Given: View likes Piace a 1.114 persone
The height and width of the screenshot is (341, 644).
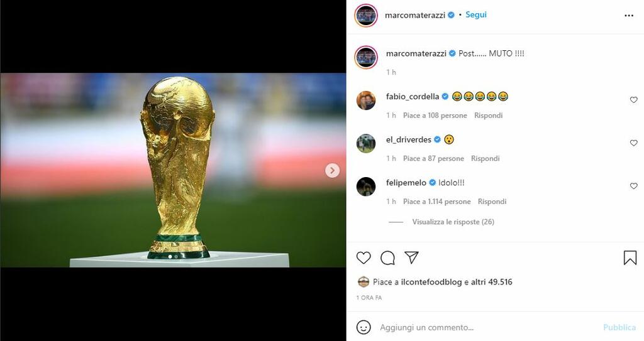Looking at the screenshot, I should (436, 202).
